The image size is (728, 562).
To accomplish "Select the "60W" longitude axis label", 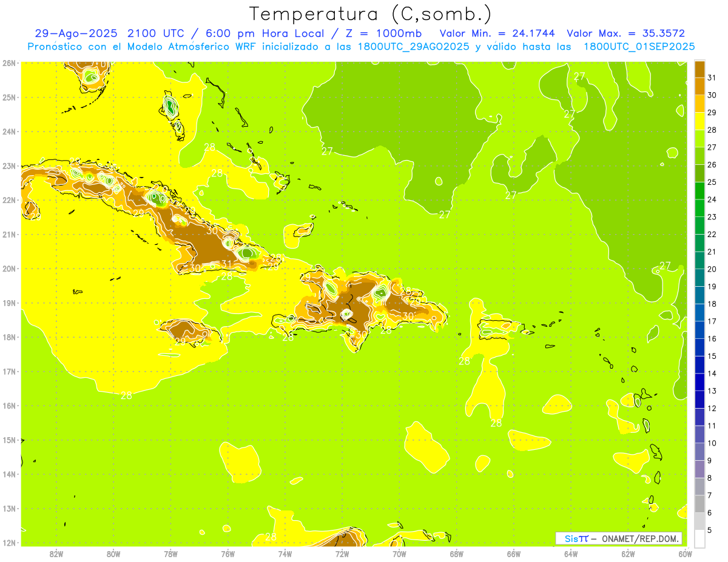I will tap(685, 554).
